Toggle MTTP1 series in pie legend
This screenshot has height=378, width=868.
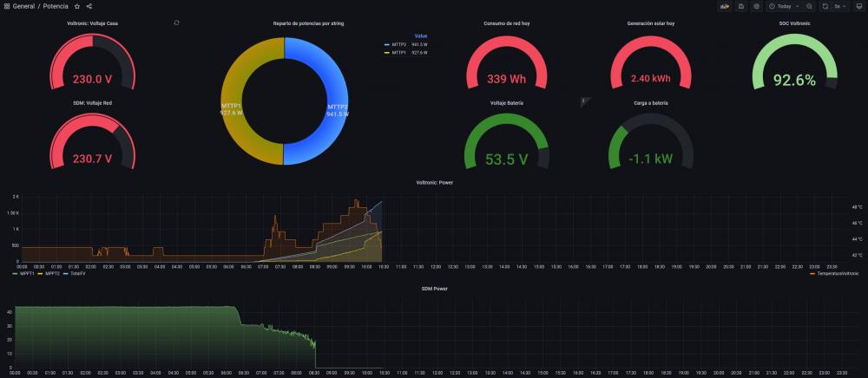tap(399, 53)
